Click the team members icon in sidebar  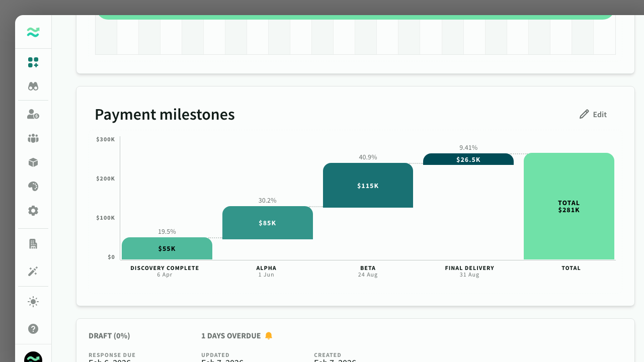pos(33,138)
